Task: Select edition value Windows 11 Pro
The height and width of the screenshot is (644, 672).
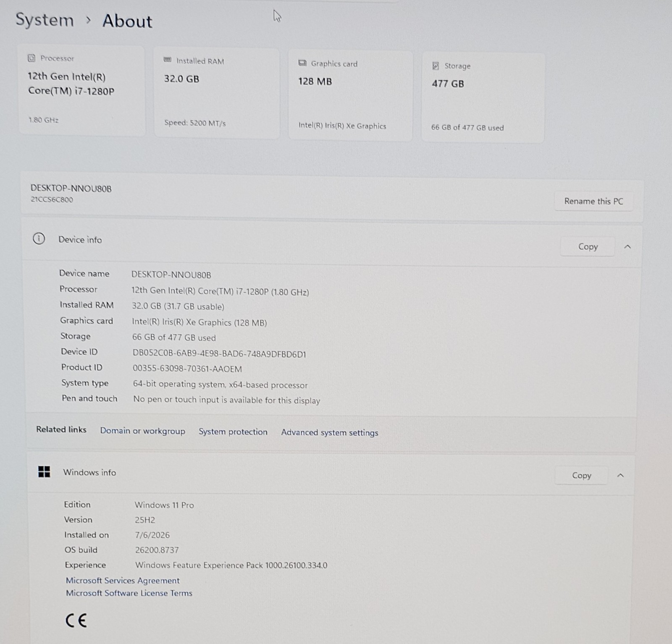Action: pos(164,505)
